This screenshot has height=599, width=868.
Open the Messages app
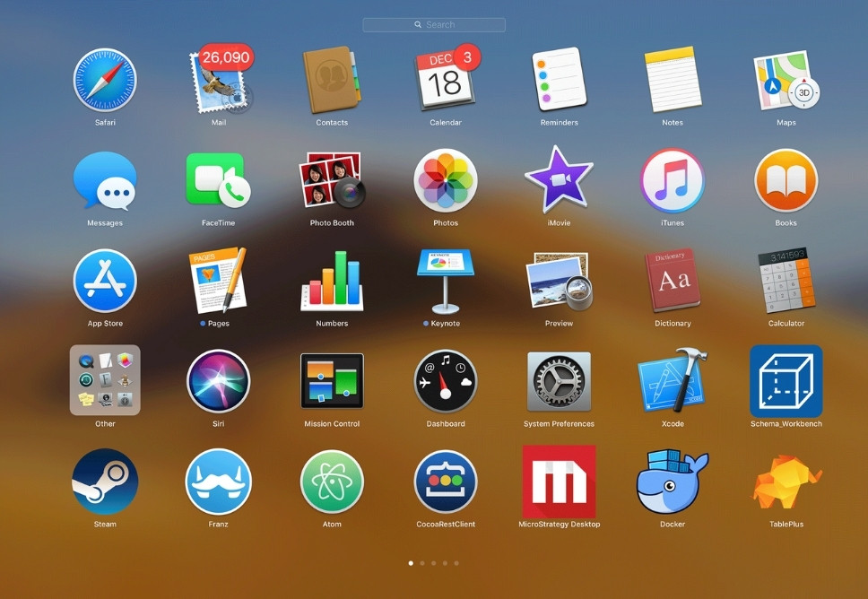pos(105,181)
